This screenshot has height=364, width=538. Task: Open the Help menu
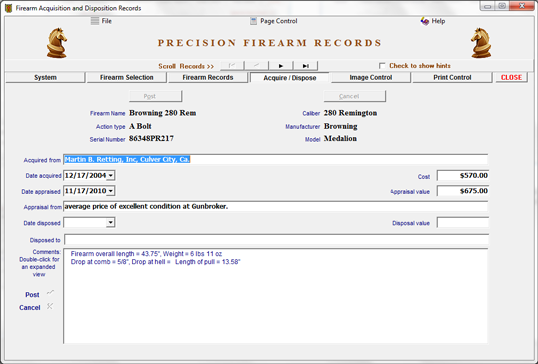click(x=438, y=21)
